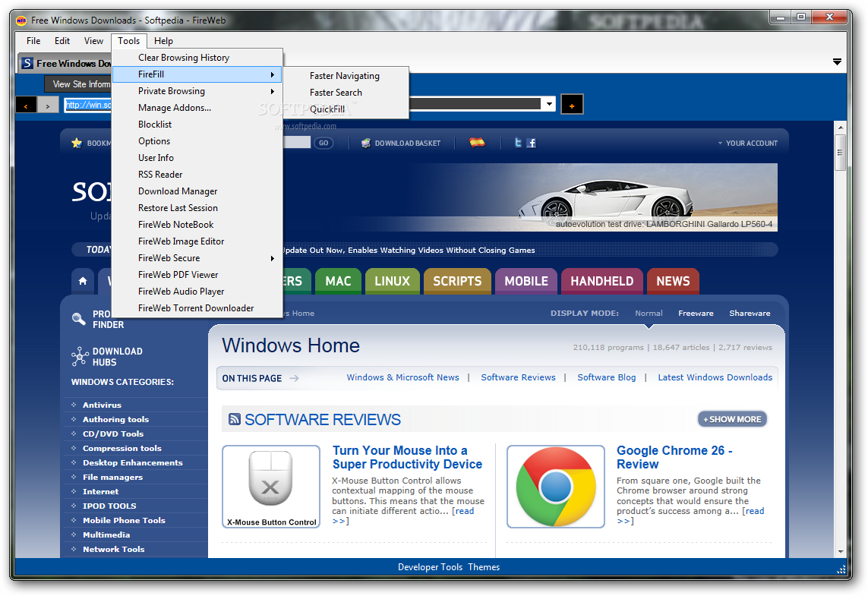Image resolution: width=868 pixels, height=596 pixels.
Task: Open Latest Windows Downloads link
Action: point(715,377)
